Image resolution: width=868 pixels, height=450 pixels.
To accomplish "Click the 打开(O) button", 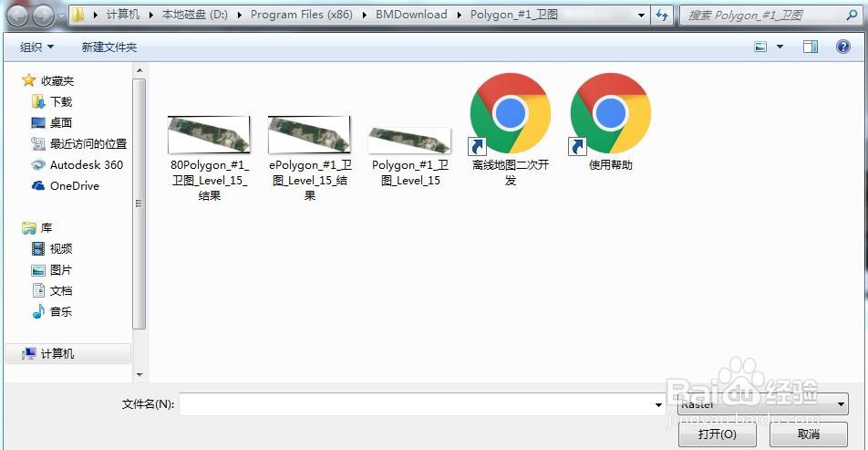I will pos(717,434).
